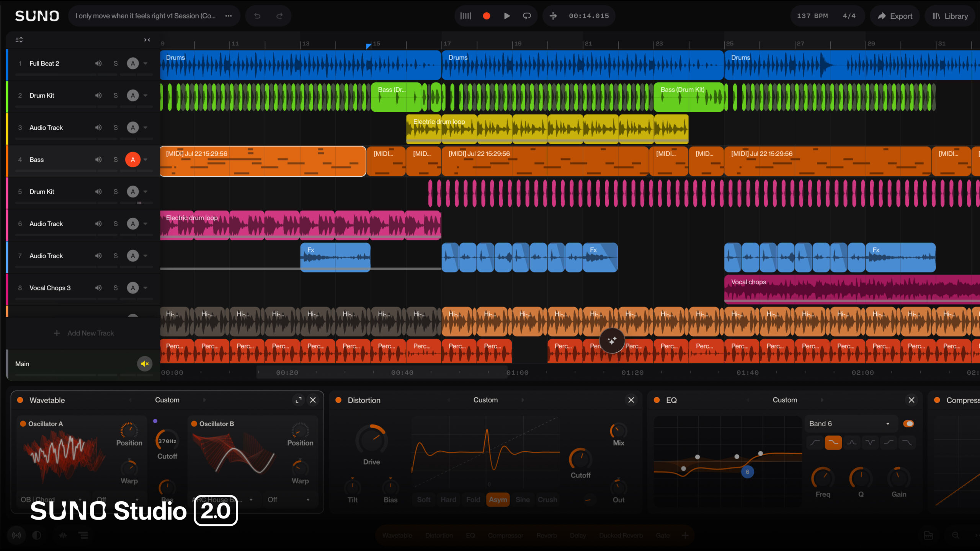
Task: Select EQ band 6 node on graph
Action: coord(747,472)
